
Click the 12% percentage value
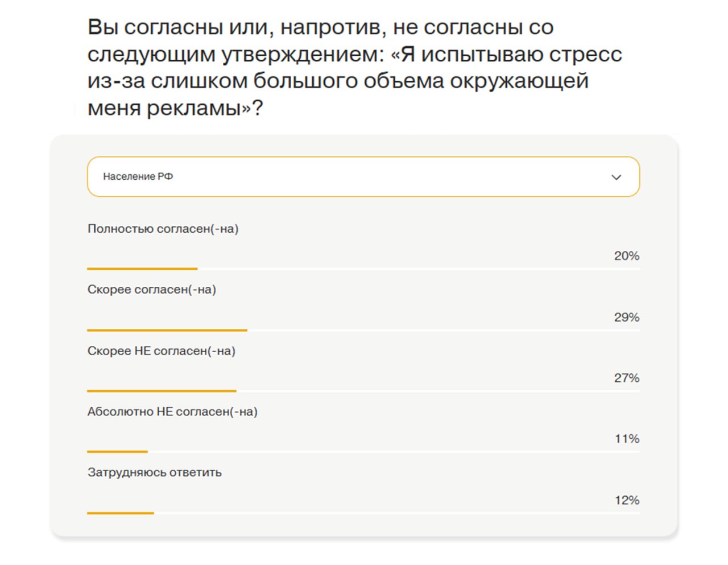coord(627,500)
